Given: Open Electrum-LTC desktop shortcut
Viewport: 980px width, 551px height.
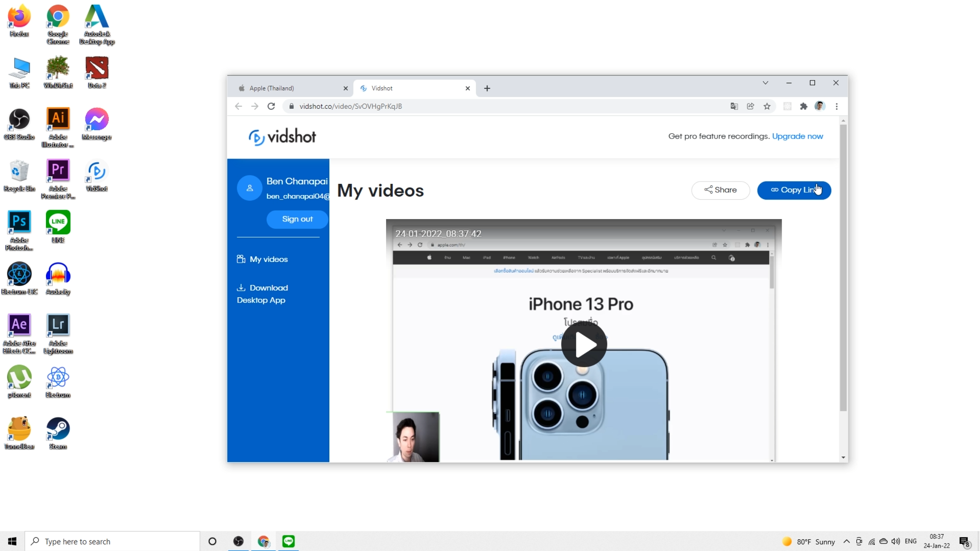Looking at the screenshot, I should pyautogui.click(x=19, y=279).
